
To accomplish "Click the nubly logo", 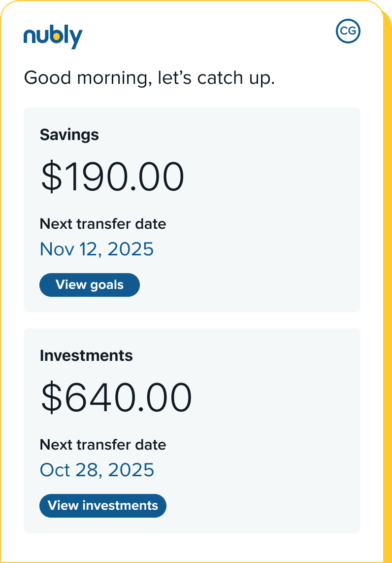I will click(53, 37).
